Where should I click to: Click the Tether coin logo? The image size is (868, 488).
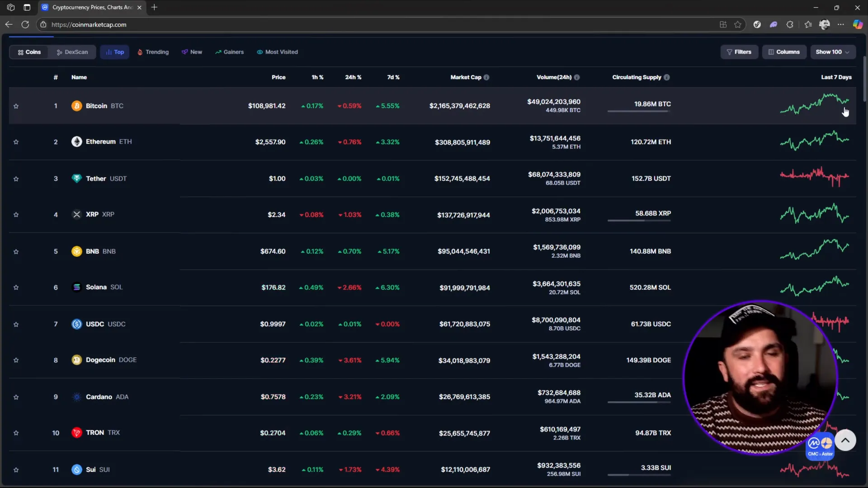pos(76,178)
